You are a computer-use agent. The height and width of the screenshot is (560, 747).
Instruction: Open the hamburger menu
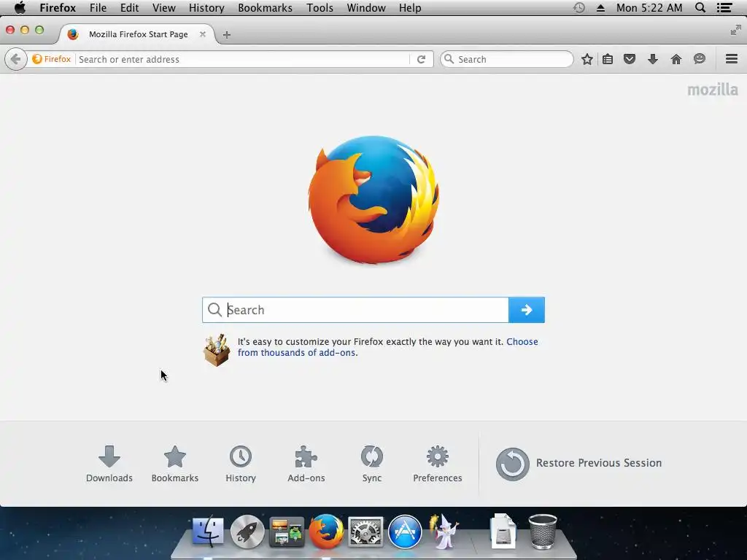tap(732, 58)
